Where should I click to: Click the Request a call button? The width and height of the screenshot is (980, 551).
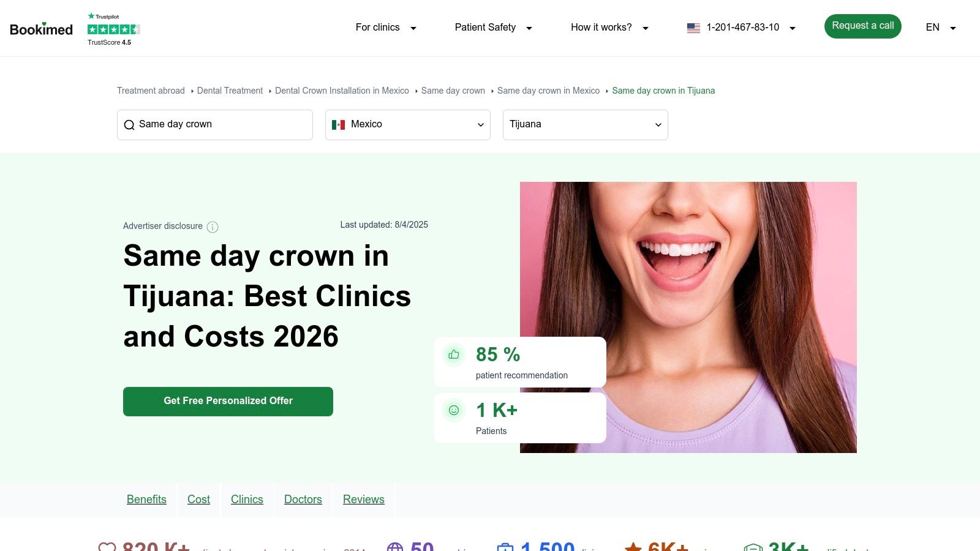[862, 26]
